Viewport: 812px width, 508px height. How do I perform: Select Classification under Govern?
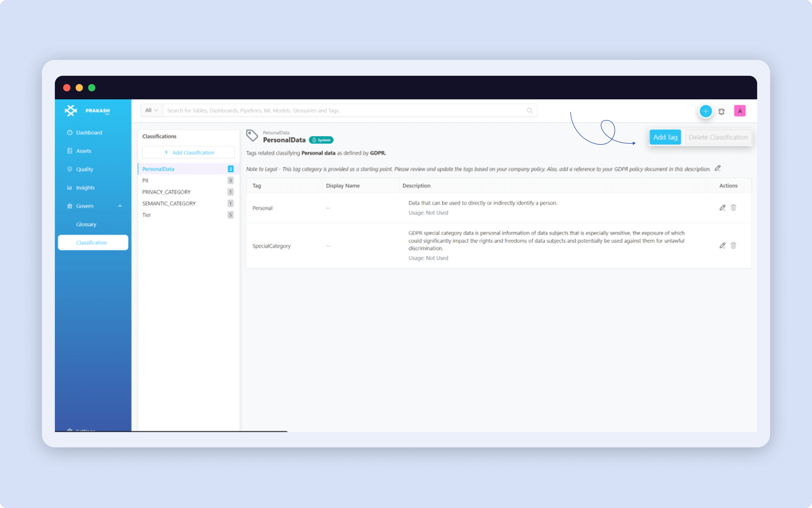pos(92,242)
